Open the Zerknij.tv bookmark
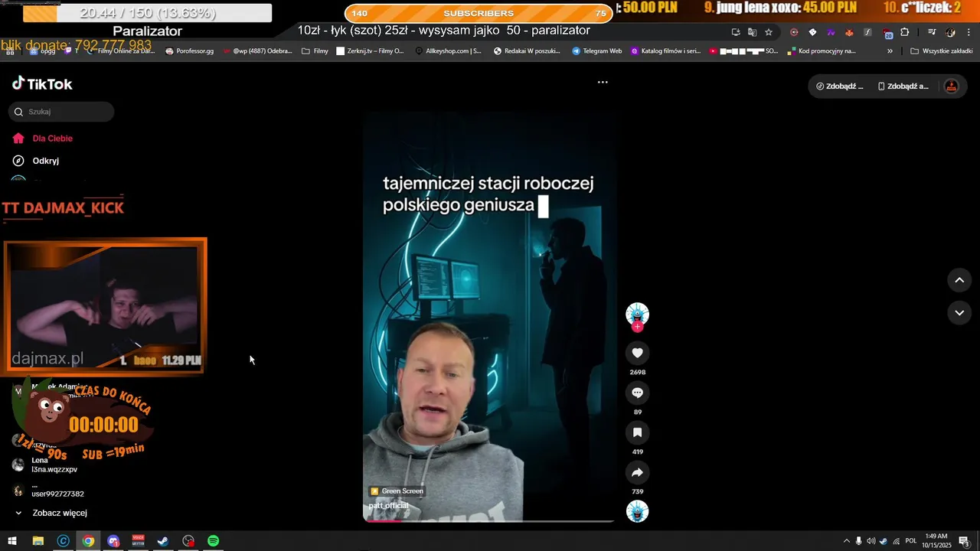The width and height of the screenshot is (980, 551). [x=370, y=51]
